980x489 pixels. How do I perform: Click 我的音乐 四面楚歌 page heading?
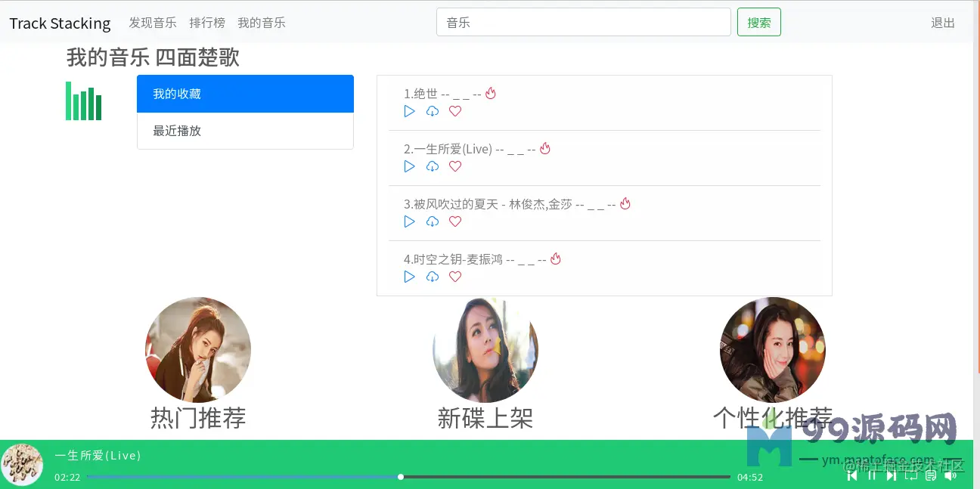pyautogui.click(x=153, y=57)
